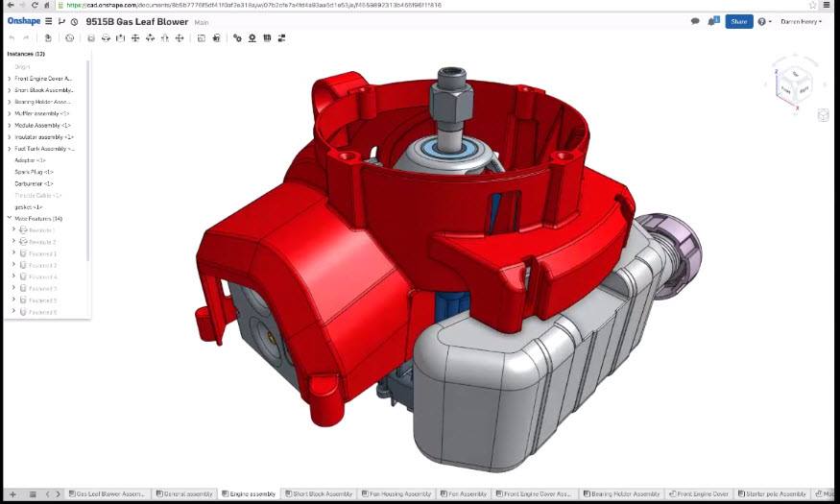Open the Insert parts and assemblies tool
840x504 pixels.
click(x=48, y=38)
